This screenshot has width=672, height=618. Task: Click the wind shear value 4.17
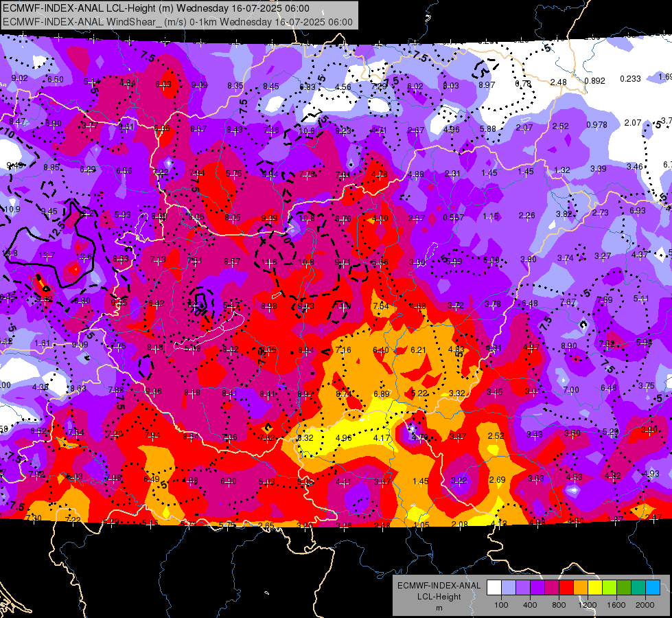tap(382, 438)
